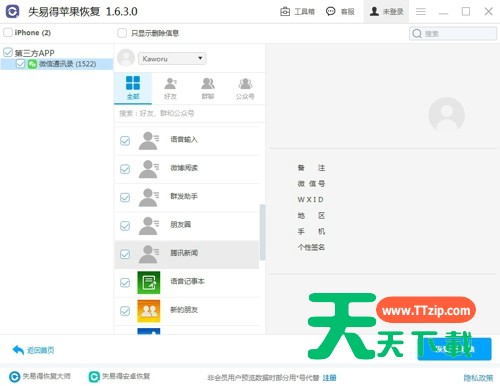Click the 腾讯新闻 contact avatar icon
This screenshot has height=386, width=500.
[x=149, y=254]
